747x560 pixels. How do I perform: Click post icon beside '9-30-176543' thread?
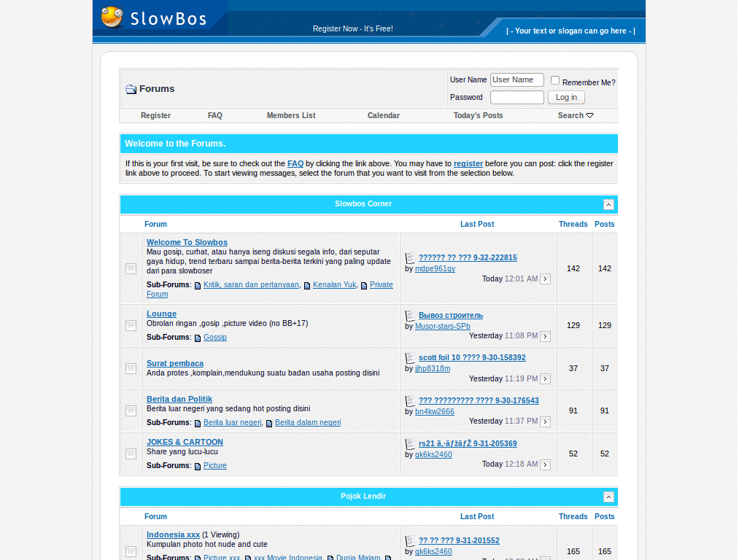(x=410, y=401)
